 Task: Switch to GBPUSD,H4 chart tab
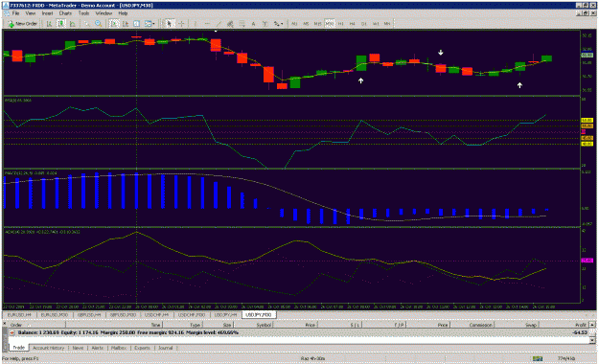[x=89, y=315]
